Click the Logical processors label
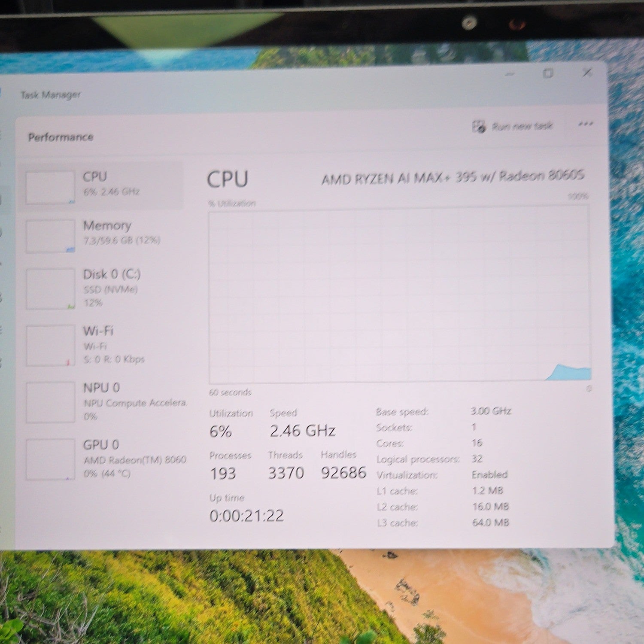 (x=418, y=459)
